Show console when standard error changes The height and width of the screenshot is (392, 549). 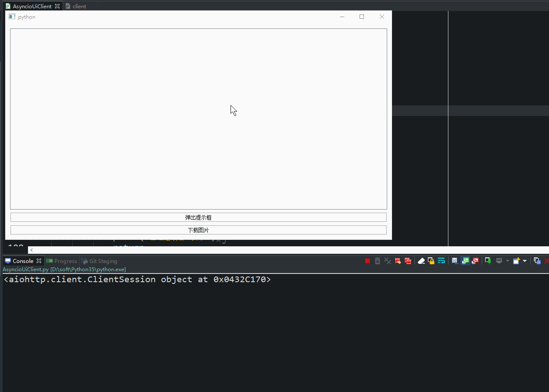[475, 260]
